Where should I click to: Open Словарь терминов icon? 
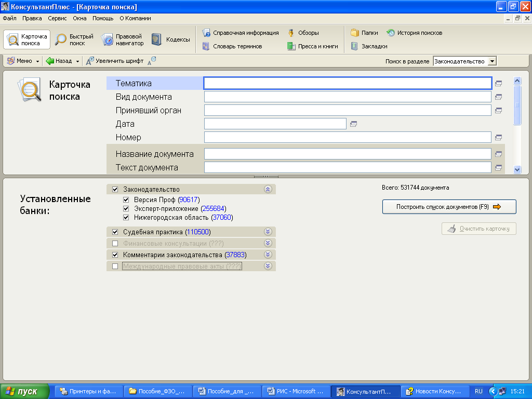[x=206, y=46]
